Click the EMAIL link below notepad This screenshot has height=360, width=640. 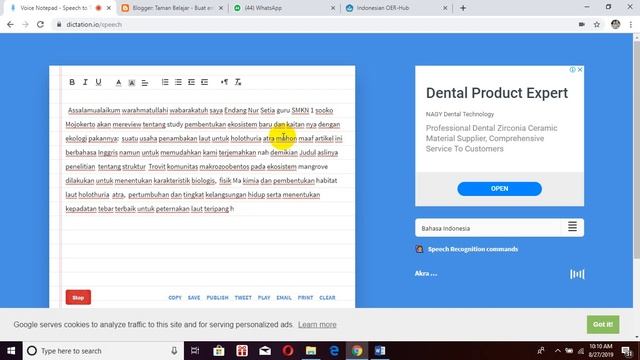tap(284, 298)
